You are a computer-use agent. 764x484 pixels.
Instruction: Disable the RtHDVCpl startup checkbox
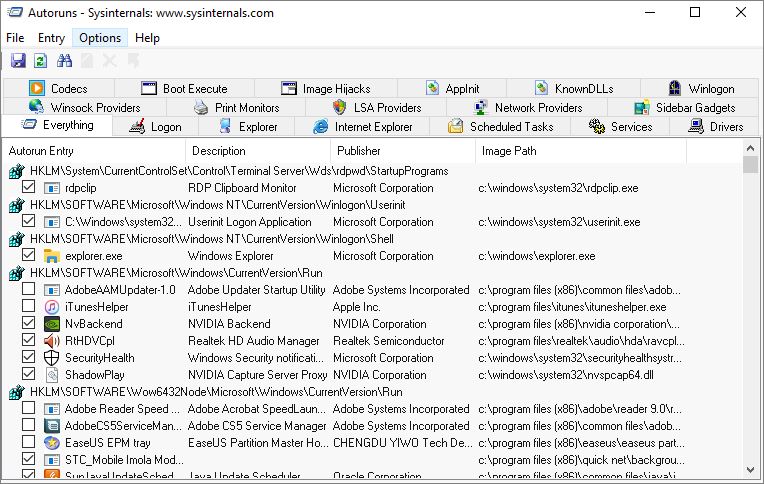[x=29, y=340]
